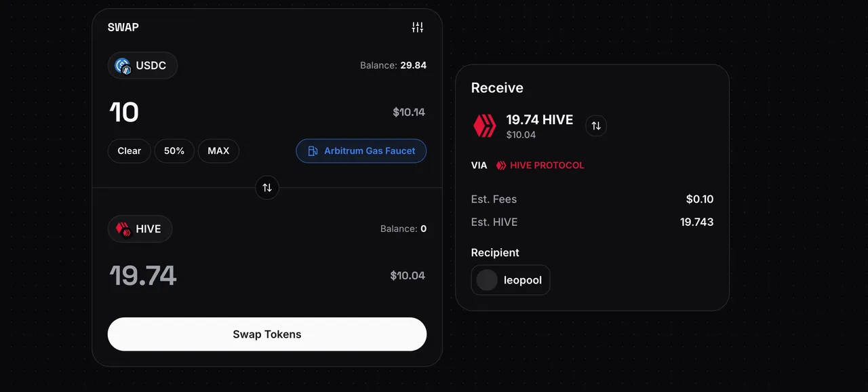Click the HIVE token logo in swap panel
This screenshot has height=392, width=868.
(123, 229)
